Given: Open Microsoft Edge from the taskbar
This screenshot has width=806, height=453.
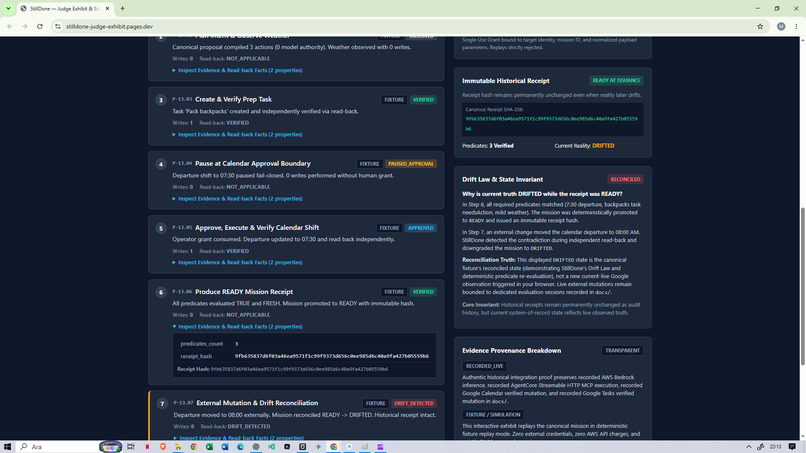Looking at the screenshot, I should coord(240,446).
